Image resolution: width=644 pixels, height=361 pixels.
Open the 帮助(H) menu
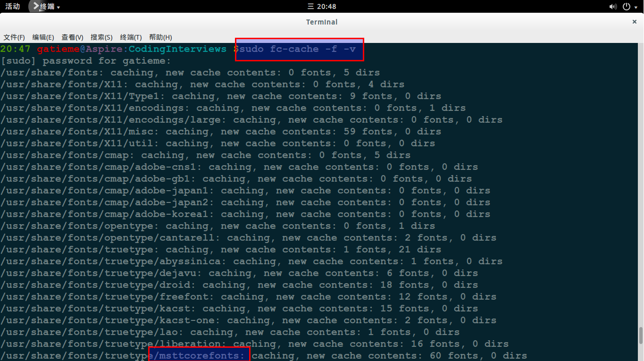(160, 37)
